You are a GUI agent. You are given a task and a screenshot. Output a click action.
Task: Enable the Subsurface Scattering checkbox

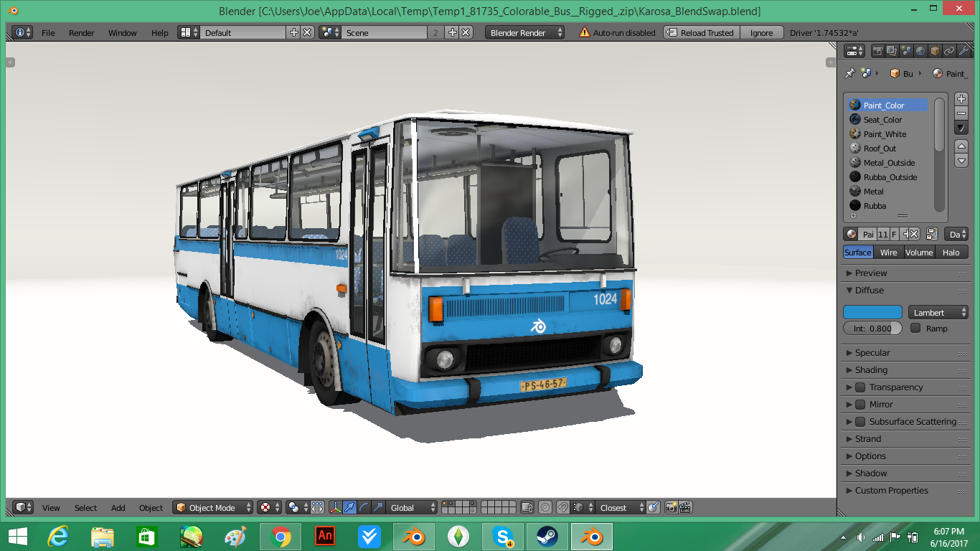860,422
